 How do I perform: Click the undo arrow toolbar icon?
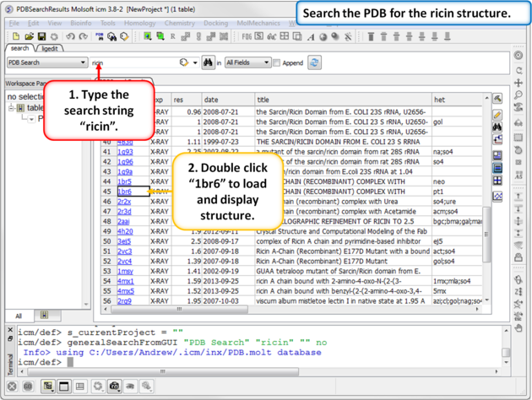click(x=70, y=37)
